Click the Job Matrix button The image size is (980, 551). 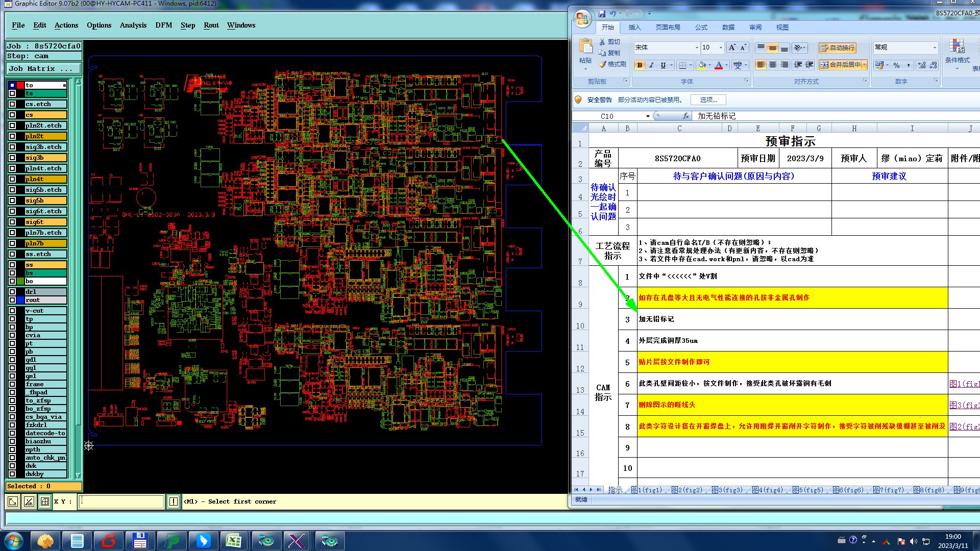[x=44, y=68]
